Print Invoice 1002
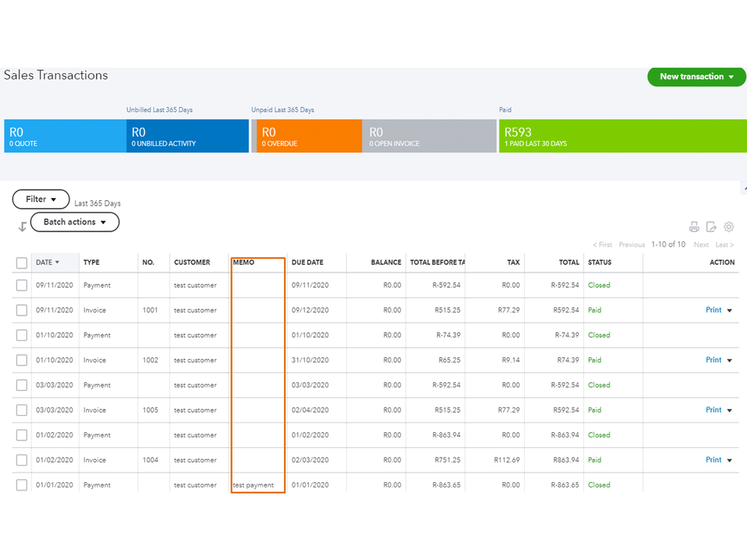Screen dimensions: 747x560 coord(713,360)
